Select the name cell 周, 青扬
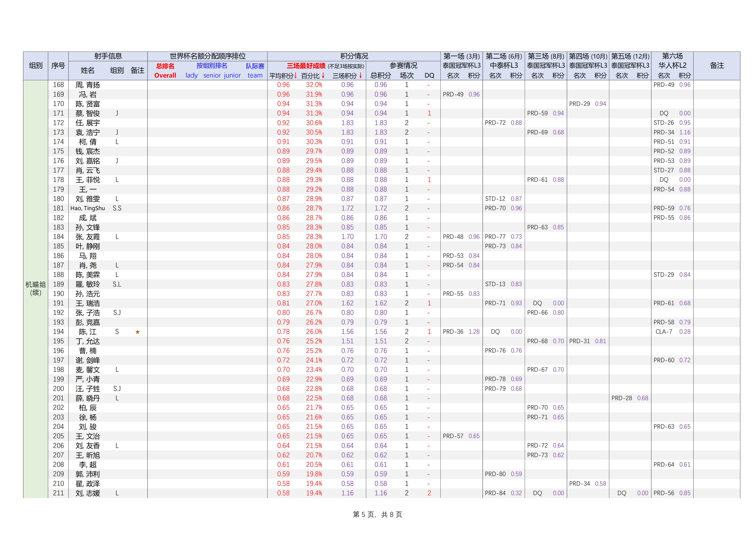This screenshot has width=756, height=535. [x=88, y=85]
